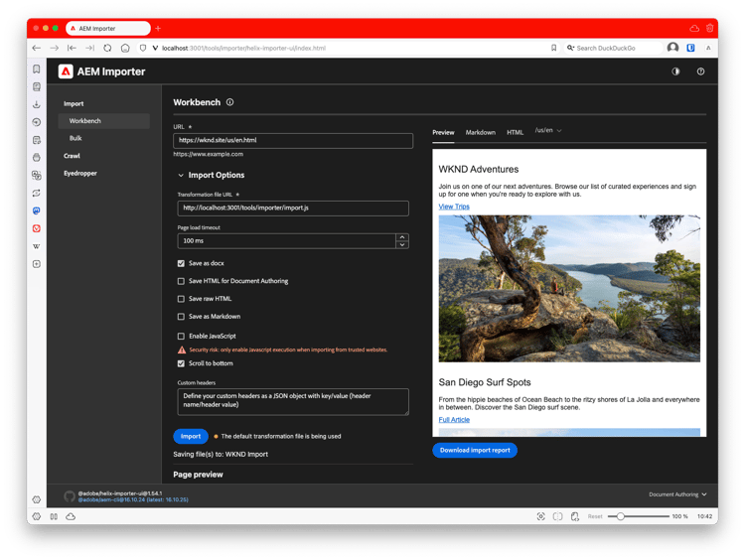Decrease page load timeout with down arrow
745x560 pixels.
402,244
